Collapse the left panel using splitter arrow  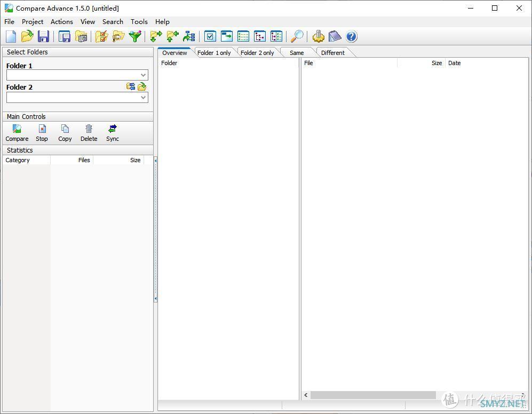click(x=155, y=161)
